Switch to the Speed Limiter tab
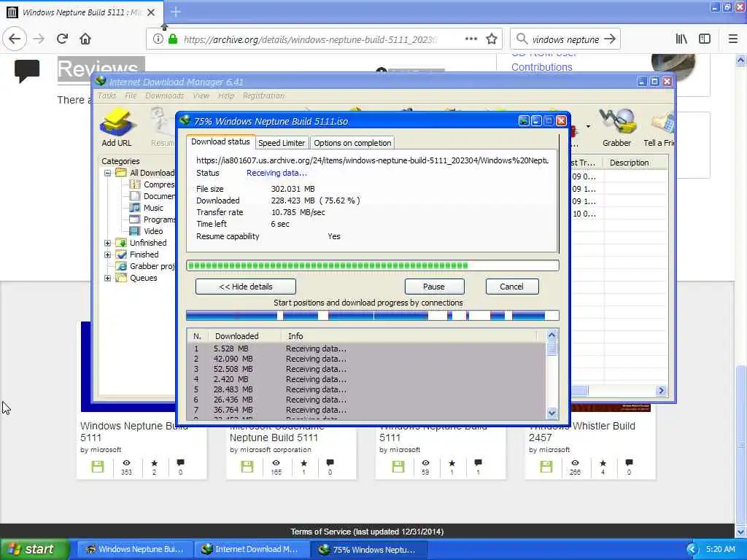This screenshot has height=560, width=747. 281,143
